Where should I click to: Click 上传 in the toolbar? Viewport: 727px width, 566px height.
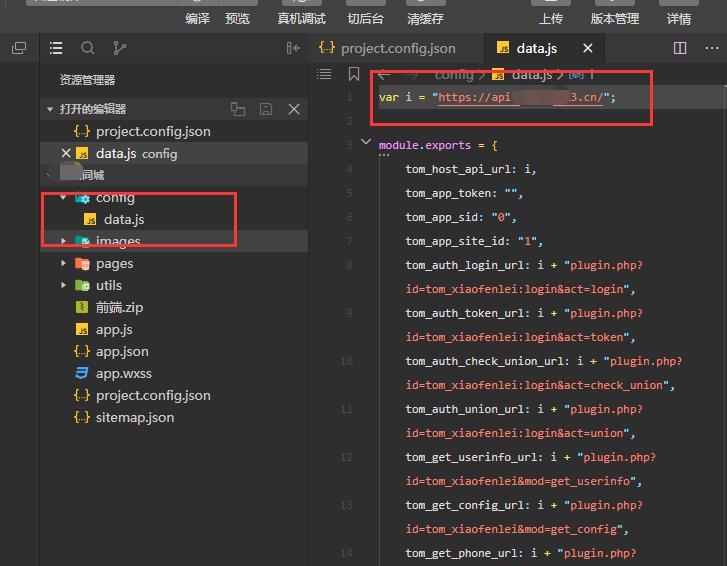pyautogui.click(x=551, y=19)
